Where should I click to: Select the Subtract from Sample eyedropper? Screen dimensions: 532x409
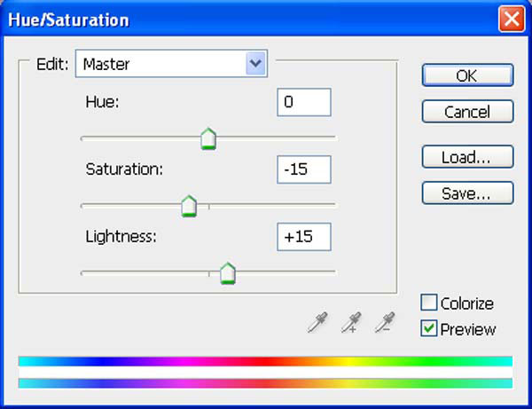click(385, 322)
